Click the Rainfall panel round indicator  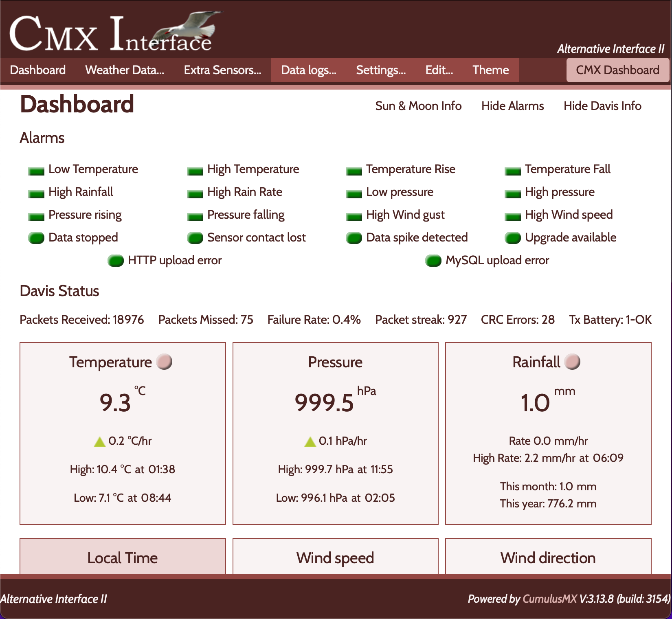coord(572,362)
